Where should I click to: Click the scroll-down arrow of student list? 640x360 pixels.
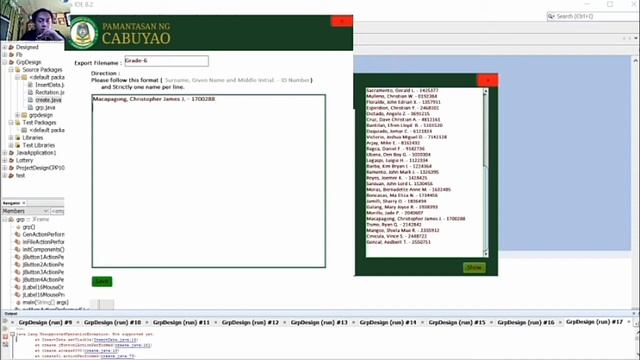pyautogui.click(x=485, y=254)
